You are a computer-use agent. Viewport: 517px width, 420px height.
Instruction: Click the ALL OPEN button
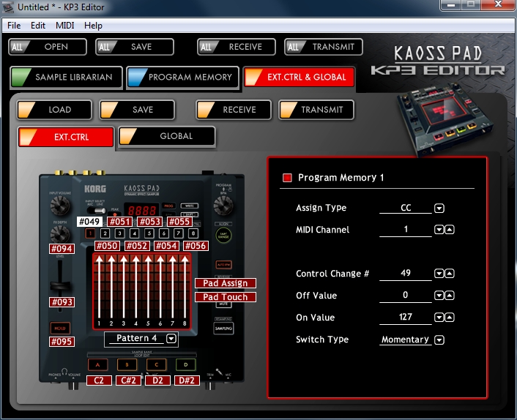pos(48,47)
